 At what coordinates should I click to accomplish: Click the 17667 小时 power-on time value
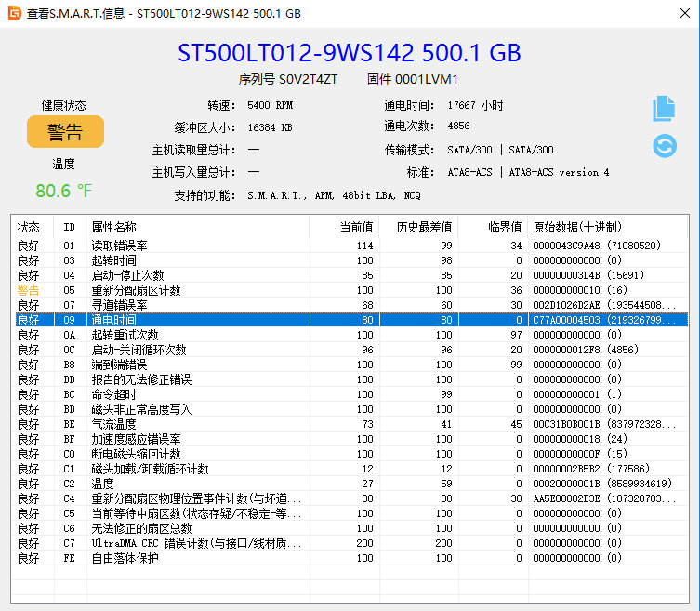475,105
